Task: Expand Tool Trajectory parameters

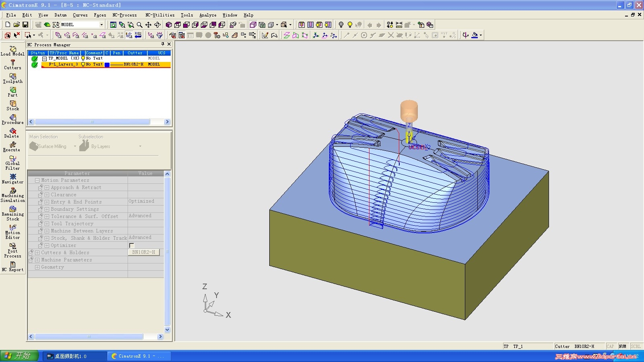Action: pos(47,224)
